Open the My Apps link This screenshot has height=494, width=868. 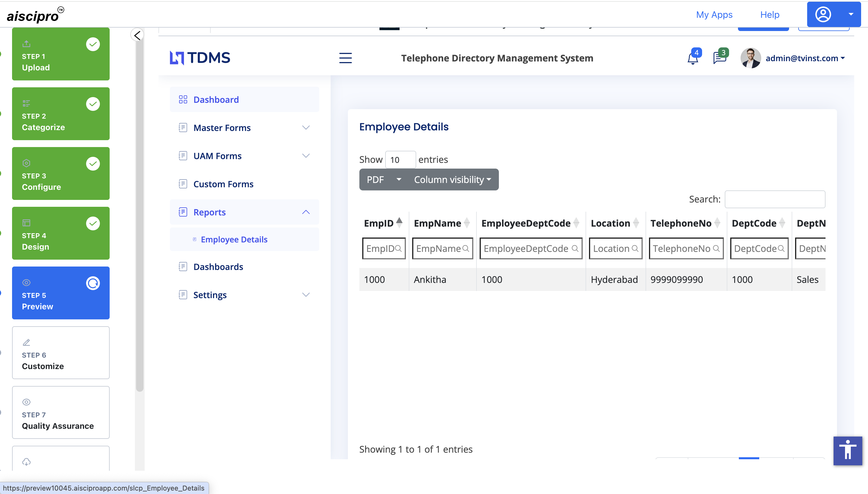[714, 15]
